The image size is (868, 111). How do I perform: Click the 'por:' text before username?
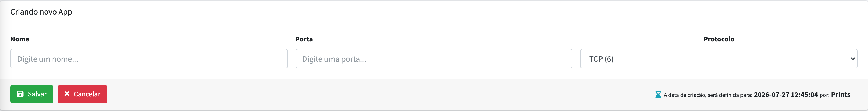pos(824,95)
